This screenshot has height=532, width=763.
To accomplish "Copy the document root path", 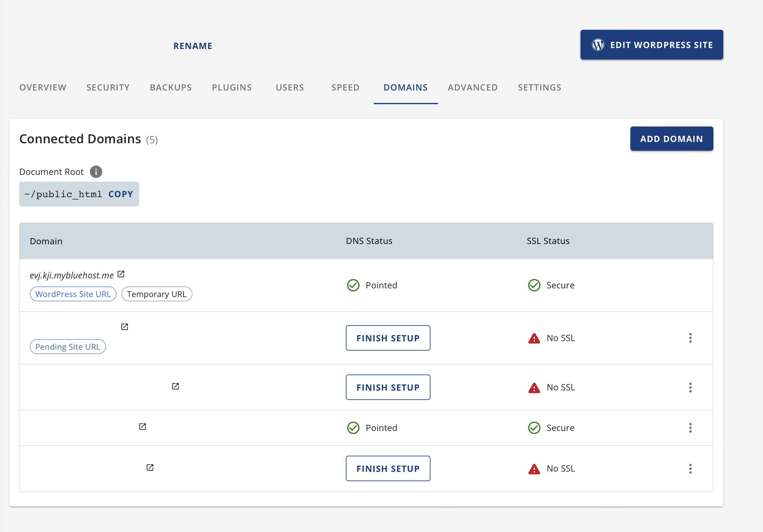I will tap(121, 194).
